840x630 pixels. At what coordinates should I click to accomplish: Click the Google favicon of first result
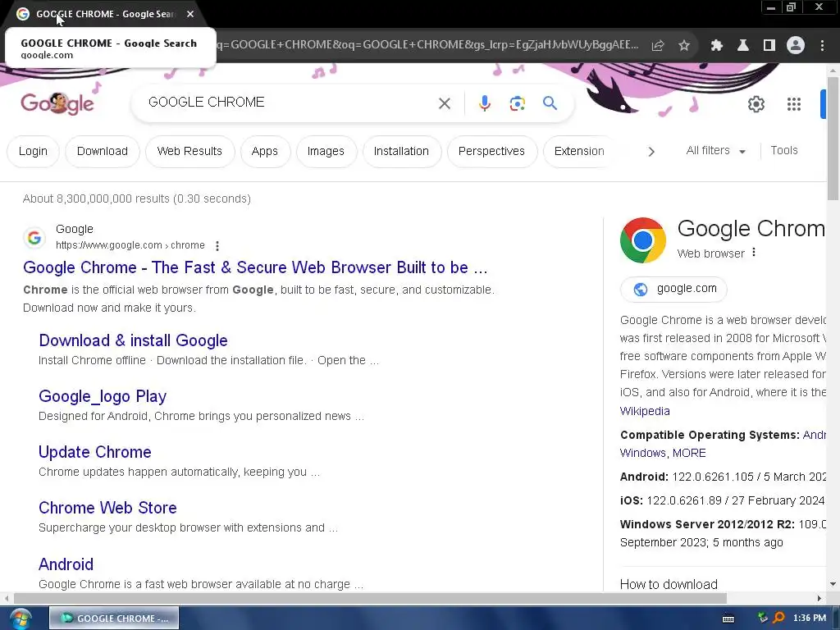tap(34, 237)
